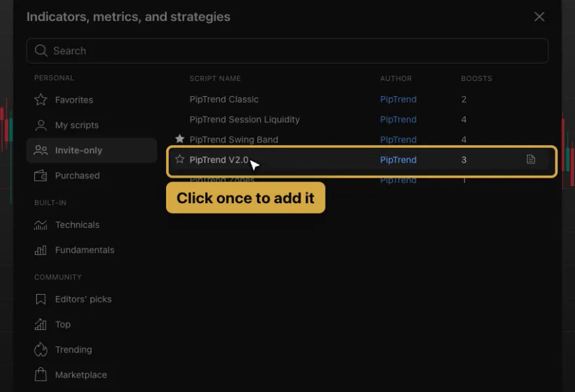
Task: Open the Favorites category
Action: point(91,100)
